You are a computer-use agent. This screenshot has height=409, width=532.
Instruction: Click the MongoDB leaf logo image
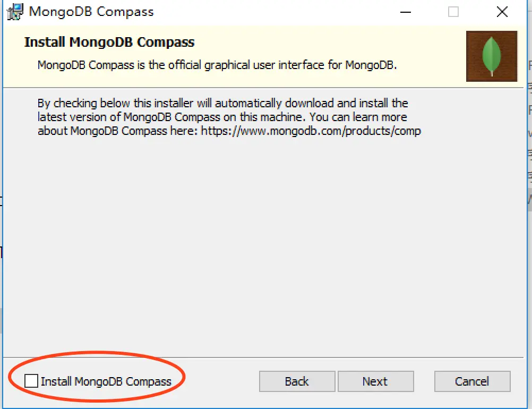tap(492, 56)
